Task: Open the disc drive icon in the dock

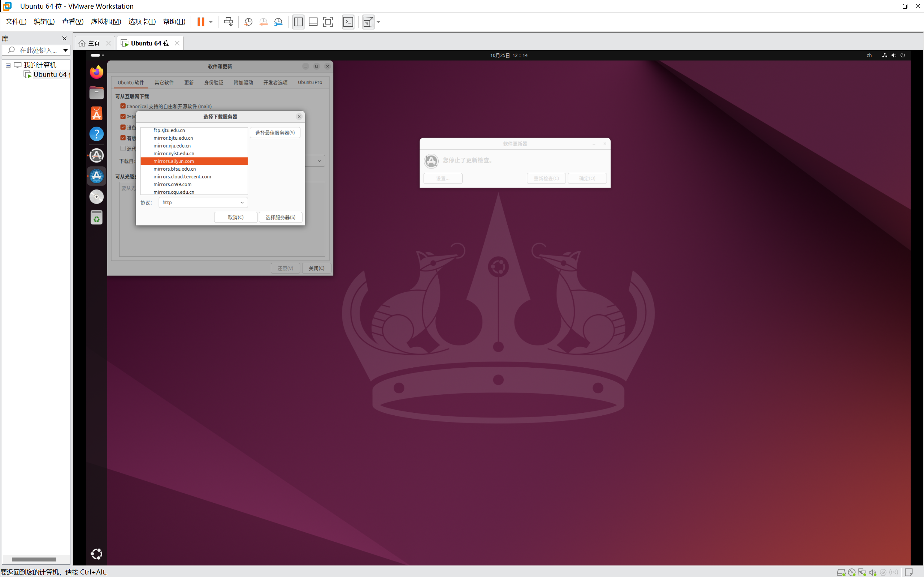Action: (96, 197)
